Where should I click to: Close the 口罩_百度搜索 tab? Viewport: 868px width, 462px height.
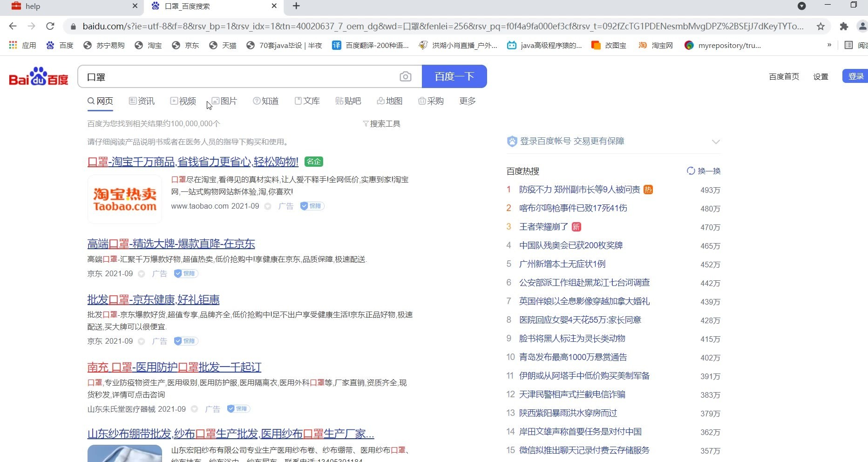(x=274, y=6)
